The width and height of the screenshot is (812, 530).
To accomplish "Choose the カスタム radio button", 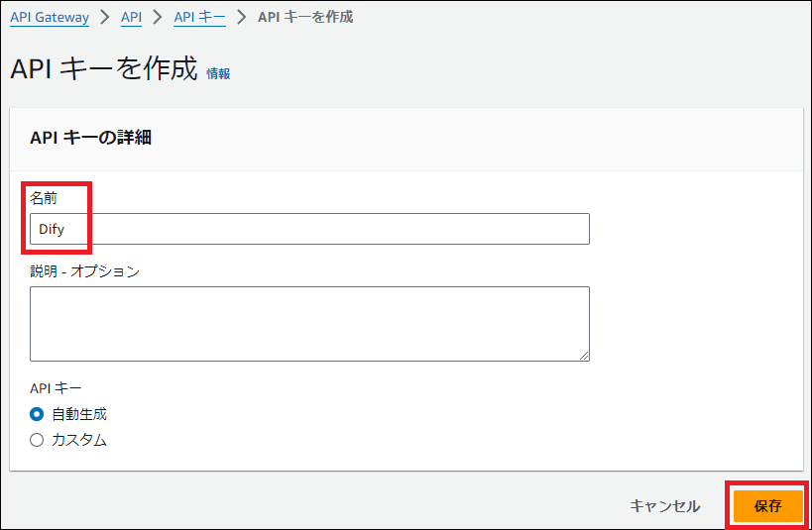I will click(x=38, y=440).
